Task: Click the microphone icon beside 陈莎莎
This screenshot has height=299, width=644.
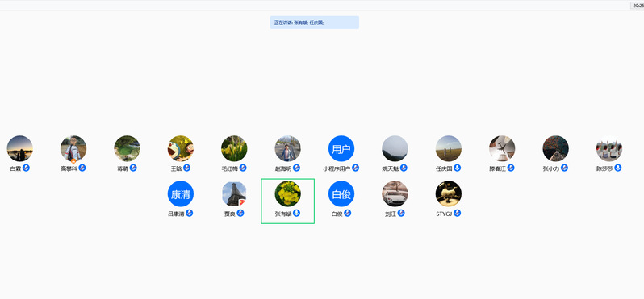Action: 617,168
